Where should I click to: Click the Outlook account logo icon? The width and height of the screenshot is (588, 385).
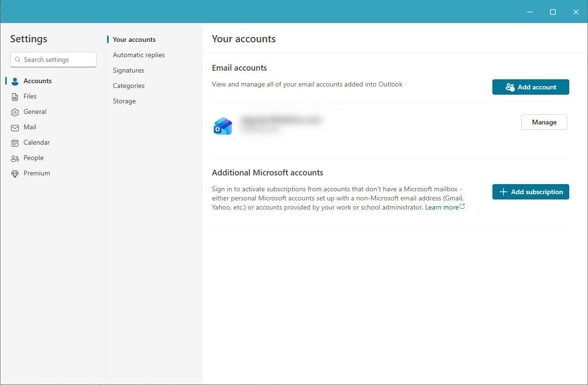tap(223, 126)
